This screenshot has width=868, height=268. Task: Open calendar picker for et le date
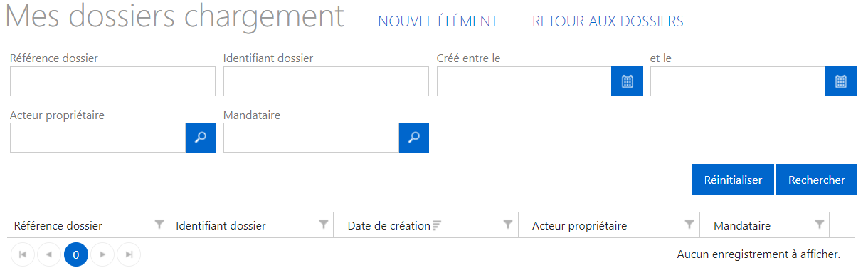pos(841,81)
